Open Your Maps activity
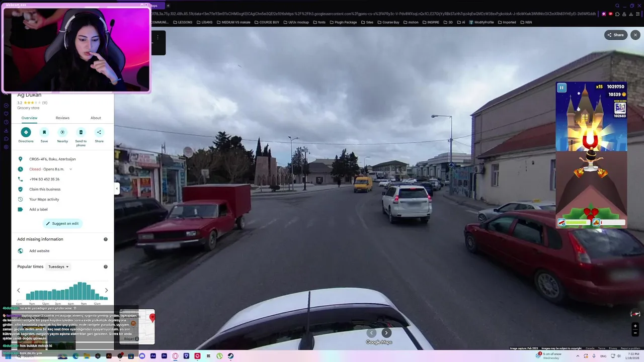The width and height of the screenshot is (644, 362). 44,200
